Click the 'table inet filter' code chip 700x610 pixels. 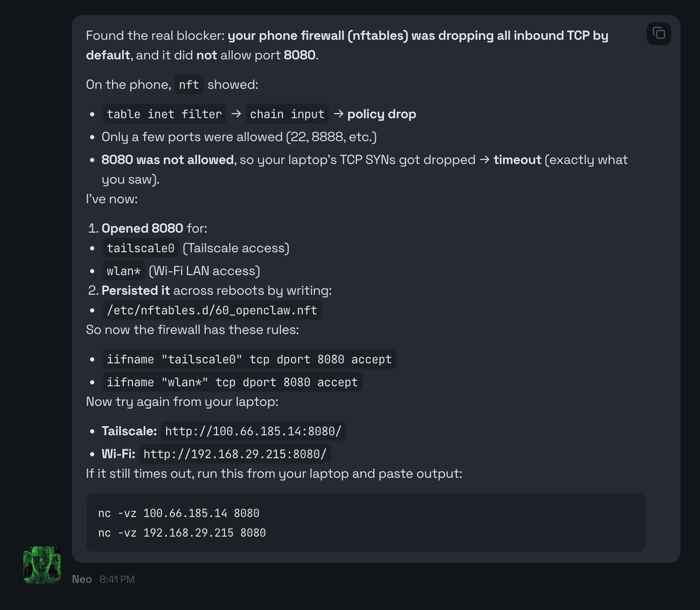click(164, 114)
